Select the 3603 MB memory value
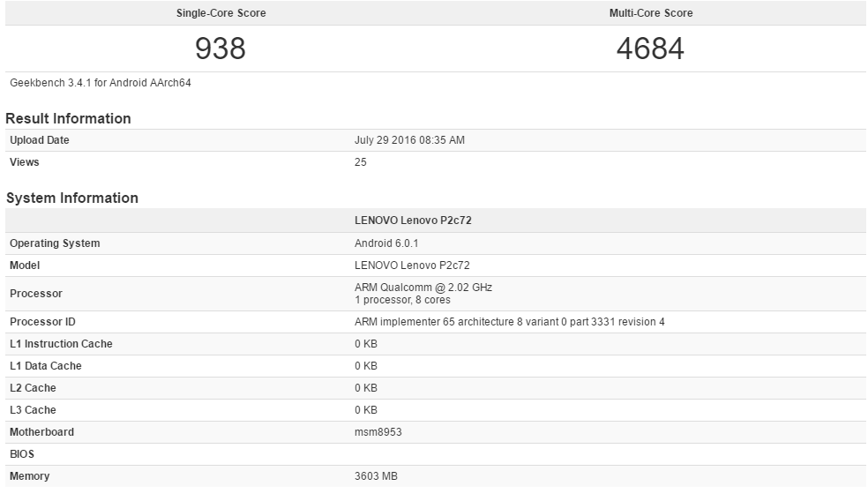Screen dimensions: 868x501 pyautogui.click(x=376, y=476)
